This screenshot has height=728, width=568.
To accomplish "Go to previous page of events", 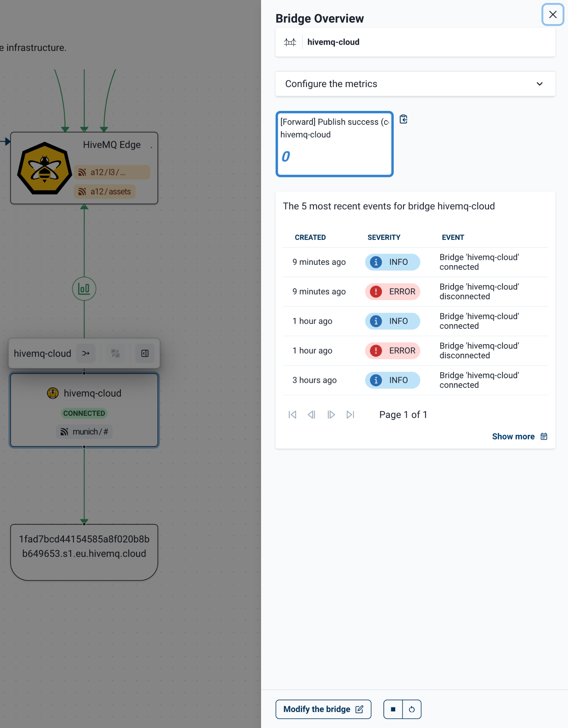I will tap(312, 414).
